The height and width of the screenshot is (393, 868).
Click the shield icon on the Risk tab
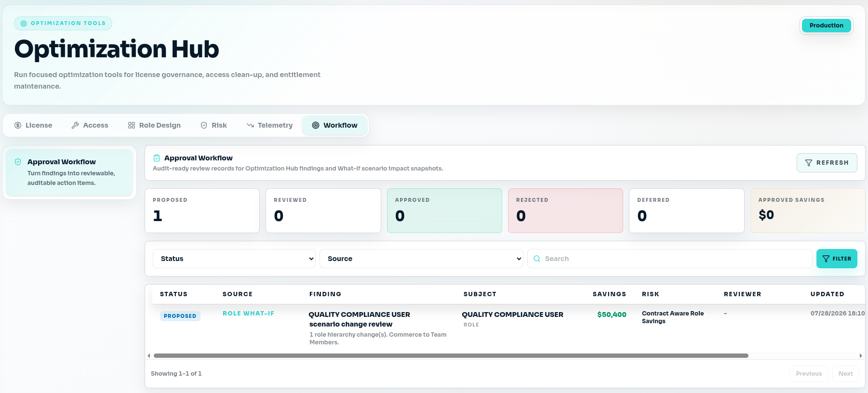204,125
